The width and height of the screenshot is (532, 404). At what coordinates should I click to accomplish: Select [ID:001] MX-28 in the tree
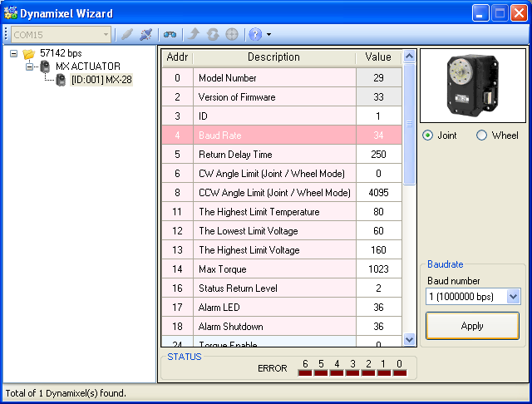click(101, 80)
